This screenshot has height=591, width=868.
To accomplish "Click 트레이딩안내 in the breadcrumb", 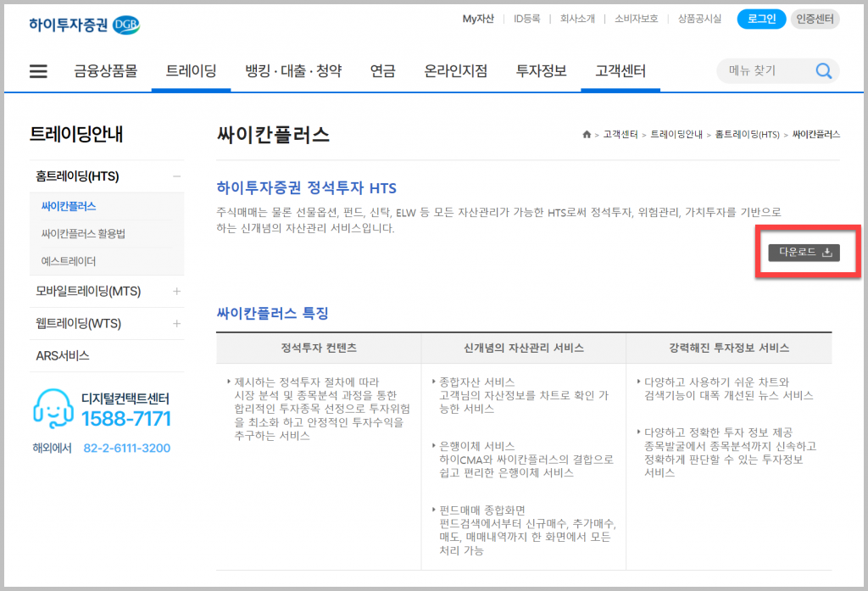I will tap(676, 134).
